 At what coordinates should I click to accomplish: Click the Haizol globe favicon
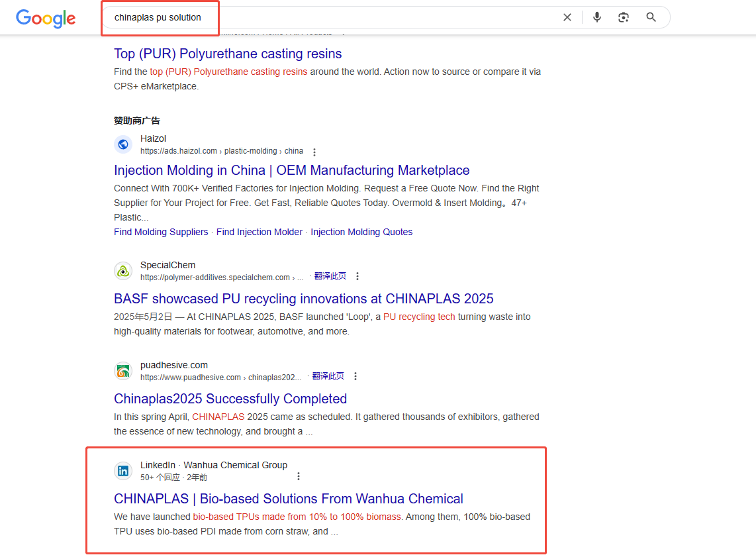[123, 144]
